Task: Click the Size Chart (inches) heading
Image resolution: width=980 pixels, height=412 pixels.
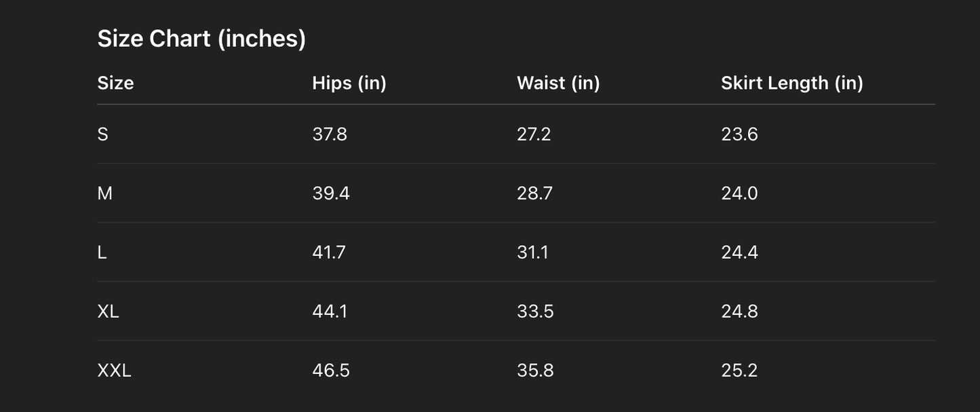Action: 201,39
